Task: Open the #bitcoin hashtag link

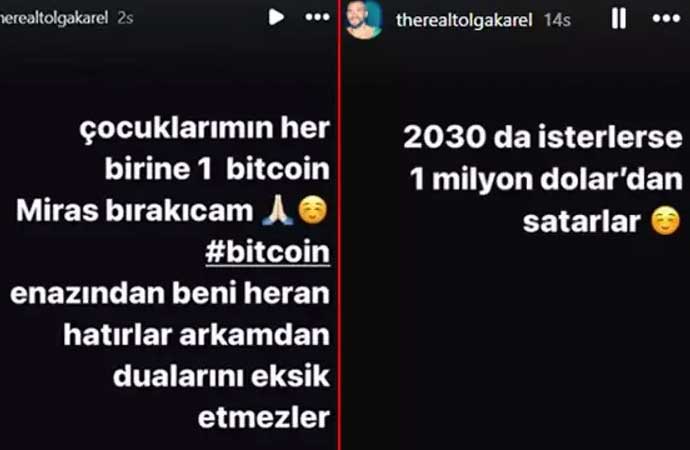Action: pyautogui.click(x=268, y=252)
